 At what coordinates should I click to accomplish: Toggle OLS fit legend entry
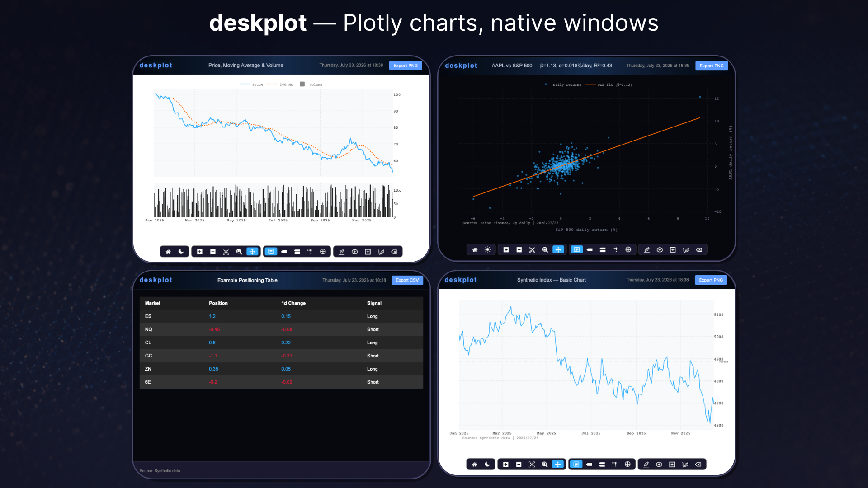(609, 84)
